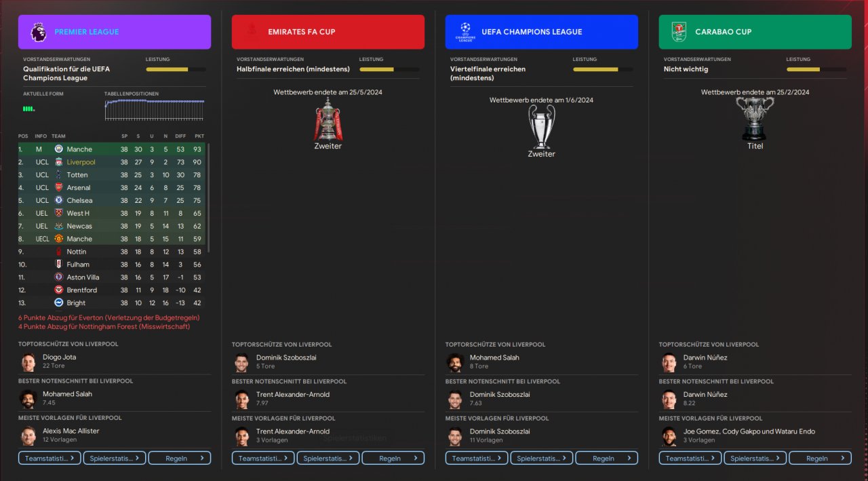Click the Premier League lion logo icon
Screen dimensions: 868x481
point(39,32)
